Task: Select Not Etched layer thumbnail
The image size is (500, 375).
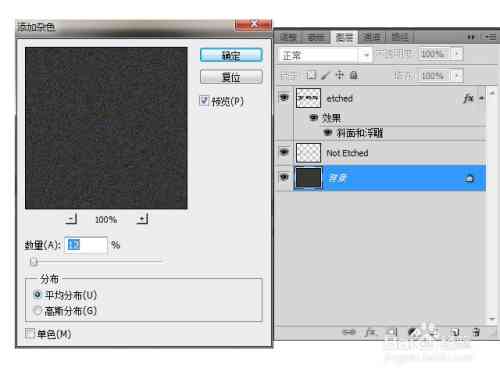Action: tap(308, 153)
